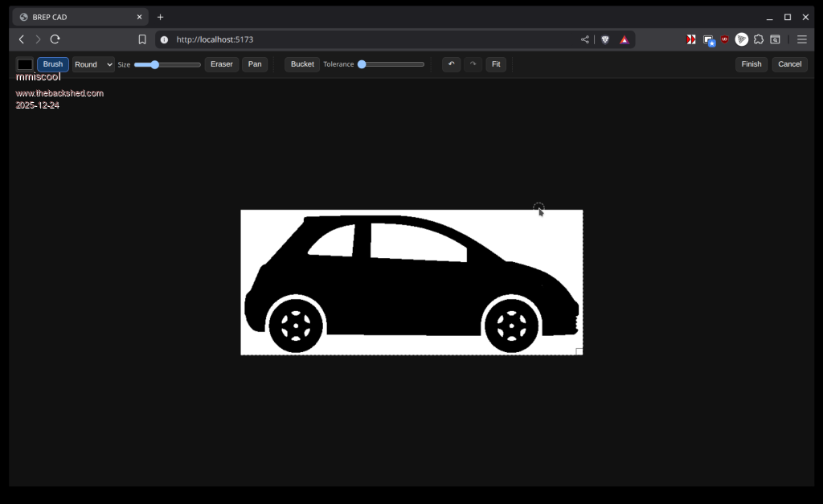Image resolution: width=823 pixels, height=504 pixels.
Task: Open the browser extensions puzzle icon
Action: tap(758, 39)
